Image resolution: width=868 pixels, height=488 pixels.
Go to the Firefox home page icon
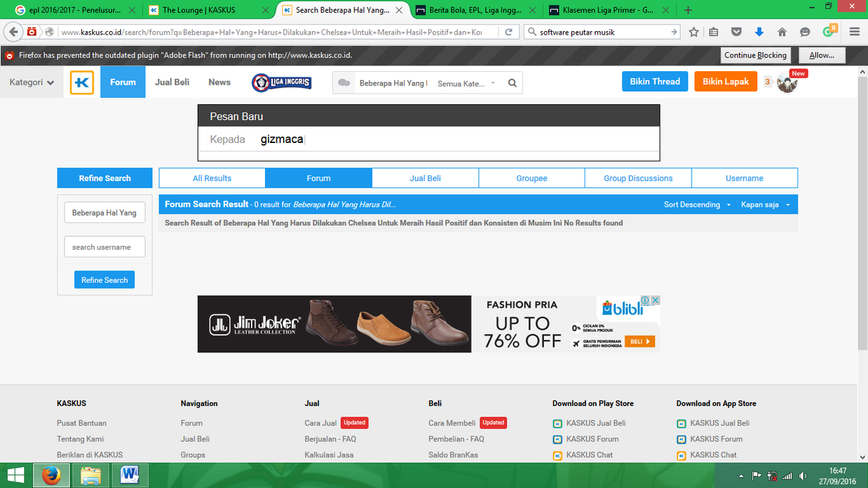coord(782,32)
